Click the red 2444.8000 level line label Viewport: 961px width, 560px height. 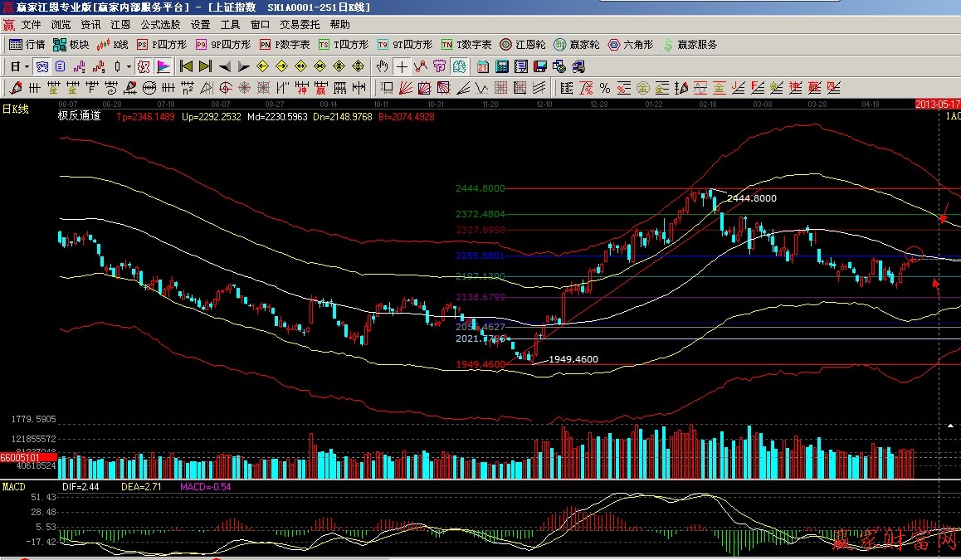pyautogui.click(x=480, y=188)
